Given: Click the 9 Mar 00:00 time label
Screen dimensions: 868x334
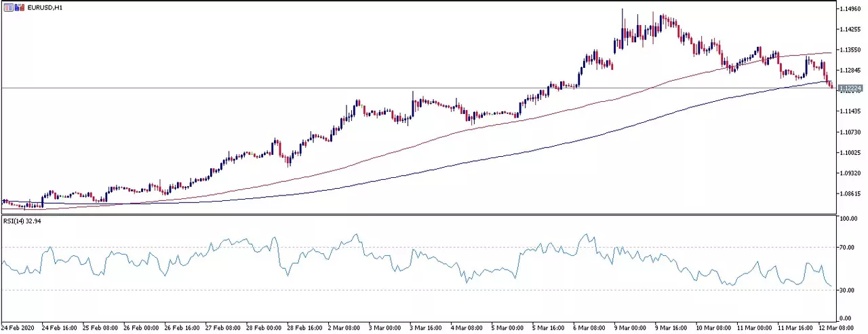Looking at the screenshot, I should (x=632, y=327).
